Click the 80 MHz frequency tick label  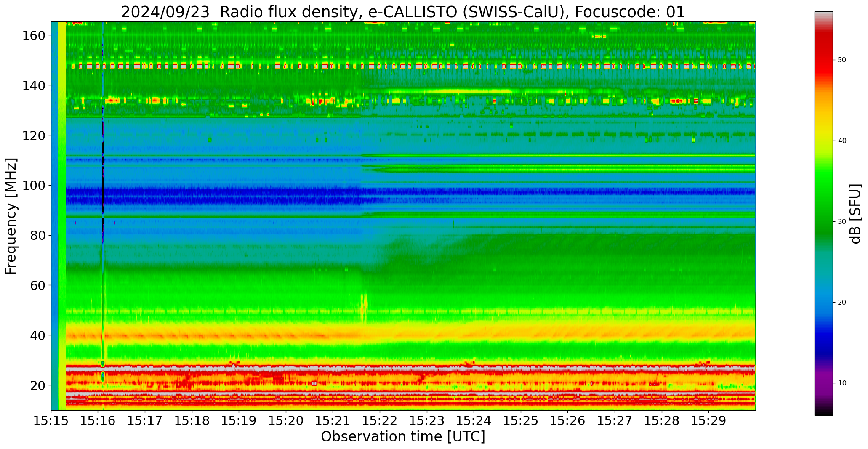(x=37, y=235)
